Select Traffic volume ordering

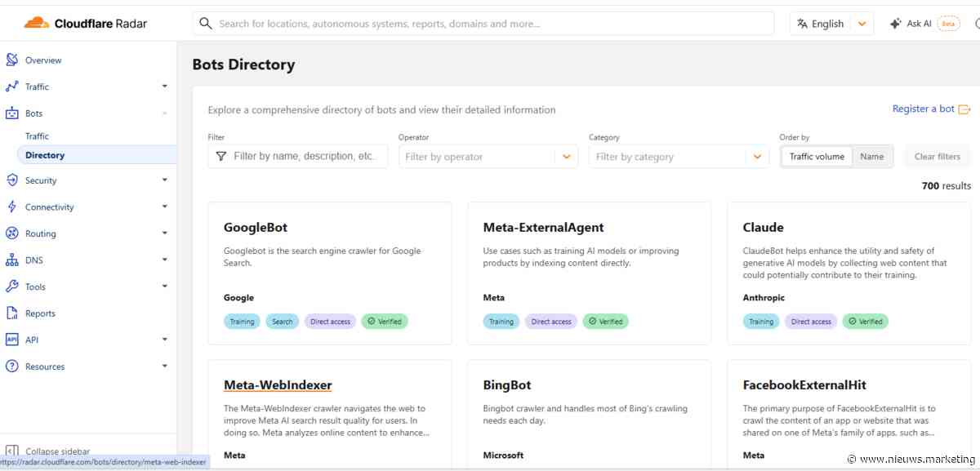(817, 157)
